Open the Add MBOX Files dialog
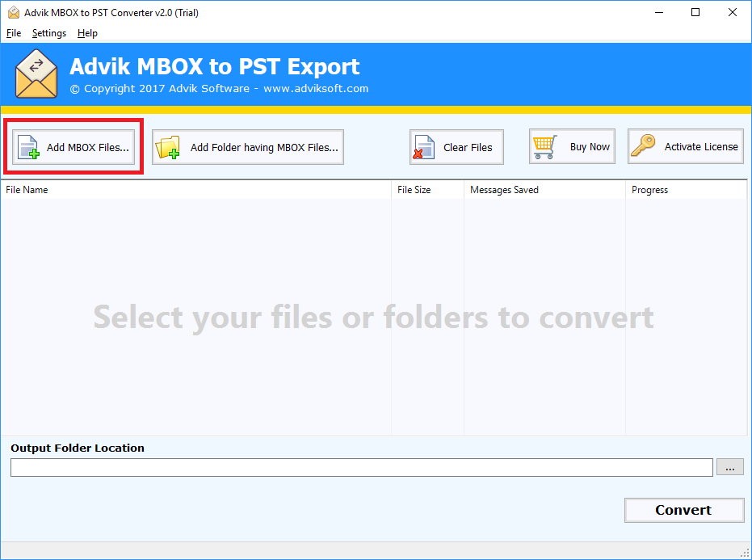Image resolution: width=752 pixels, height=560 pixels. click(73, 146)
